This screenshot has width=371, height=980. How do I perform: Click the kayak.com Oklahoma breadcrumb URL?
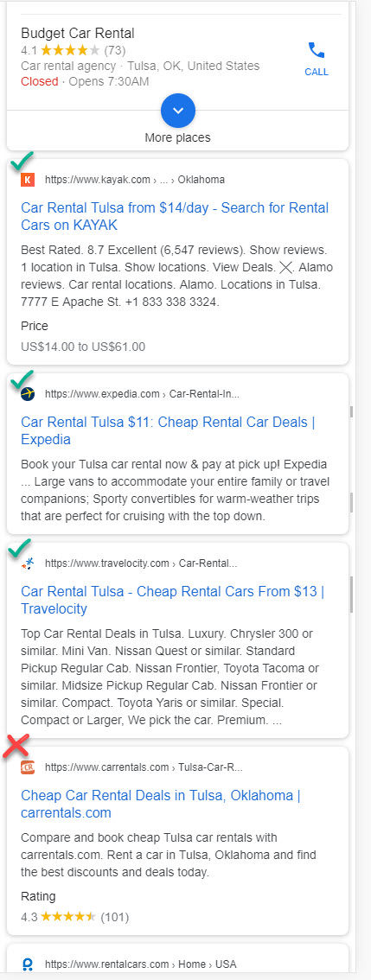(135, 180)
